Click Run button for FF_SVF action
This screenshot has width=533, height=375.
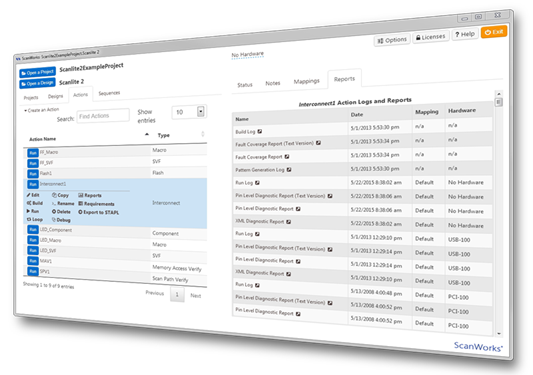[33, 163]
